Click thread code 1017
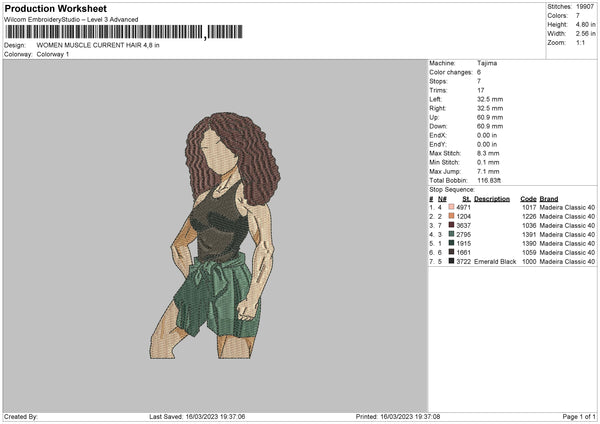The image size is (600, 424). [529, 207]
